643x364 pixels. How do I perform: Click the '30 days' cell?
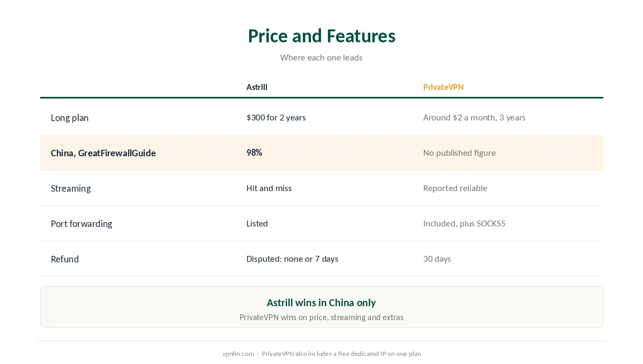click(x=437, y=259)
